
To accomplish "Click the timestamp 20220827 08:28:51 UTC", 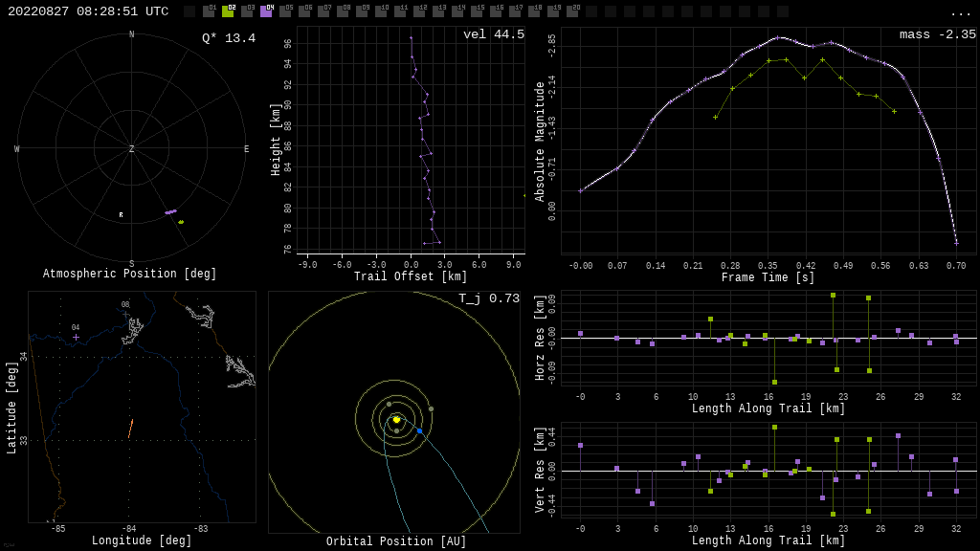I will pos(88,11).
